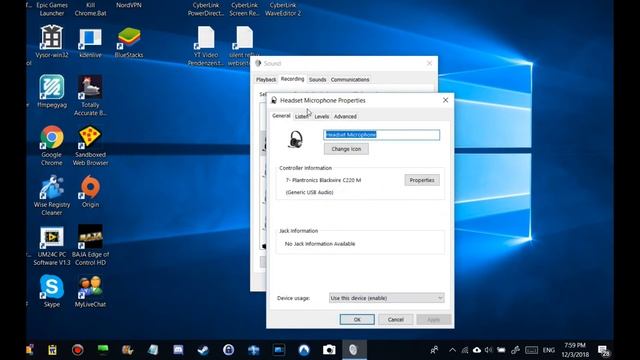Click the ENG language indicator
The width and height of the screenshot is (640, 360).
[x=549, y=350]
